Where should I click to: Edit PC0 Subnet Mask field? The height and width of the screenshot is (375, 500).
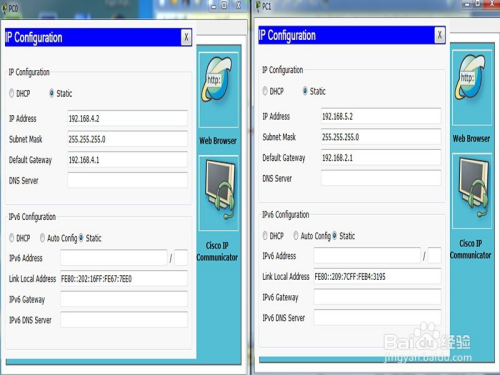[127, 139]
